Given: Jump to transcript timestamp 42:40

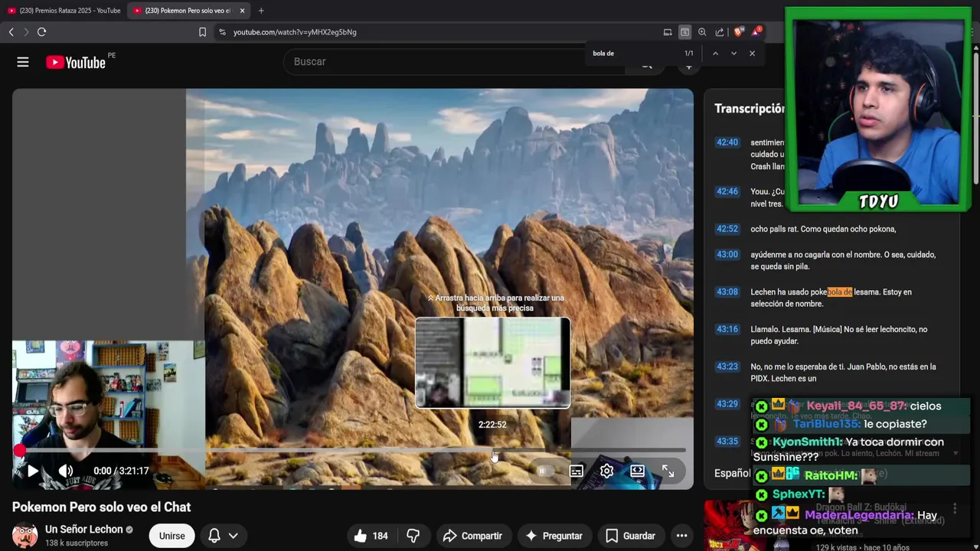Looking at the screenshot, I should coord(727,142).
